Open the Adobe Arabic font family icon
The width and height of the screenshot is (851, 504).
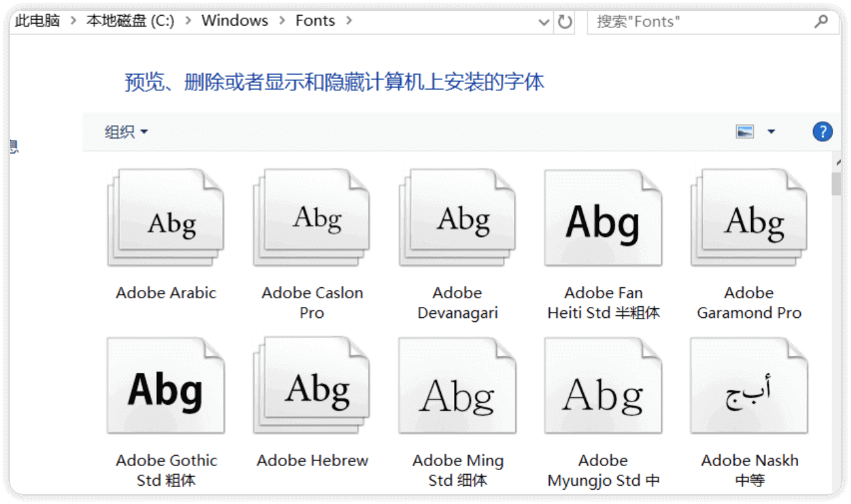click(x=166, y=217)
